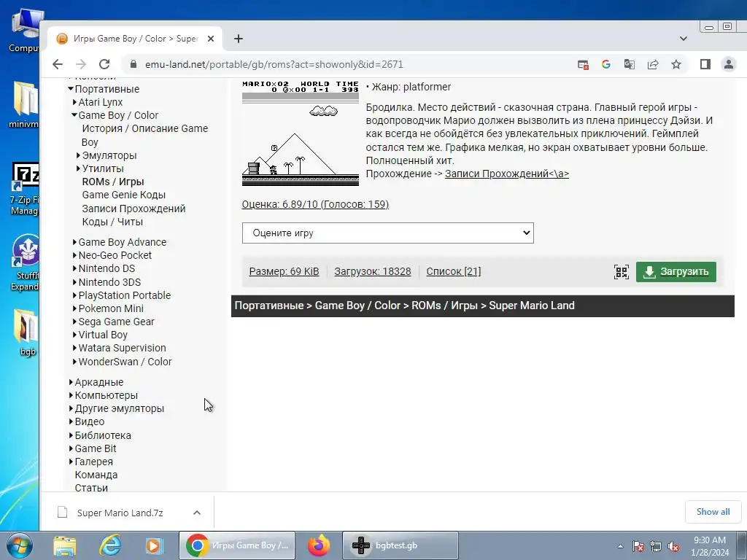Click the green Загрузить download button
The height and width of the screenshot is (560, 747).
click(676, 272)
